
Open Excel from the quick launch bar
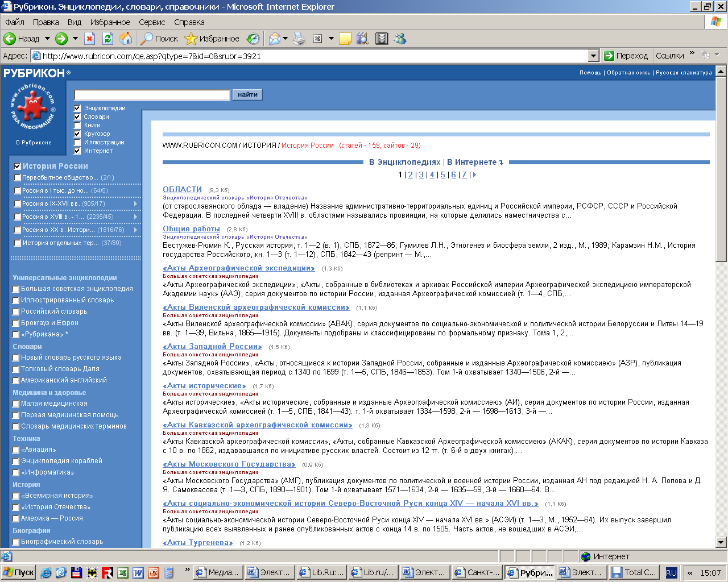coord(122,572)
